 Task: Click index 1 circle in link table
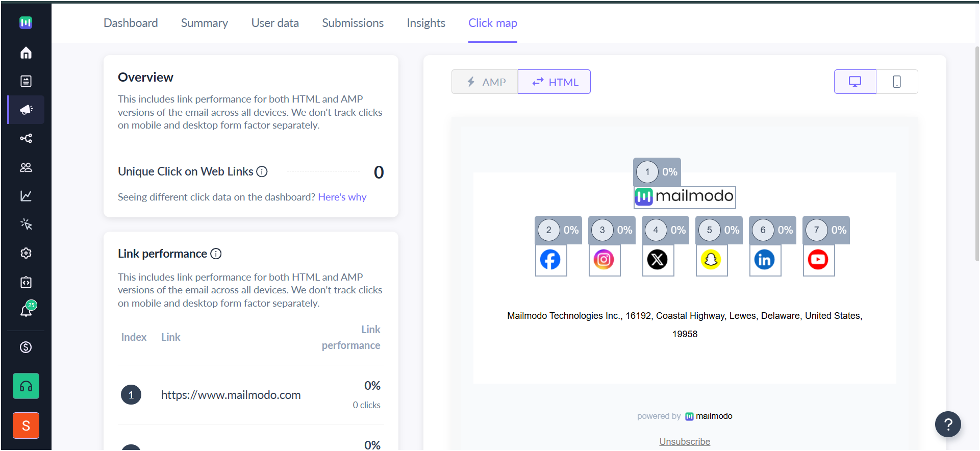pos(131,395)
